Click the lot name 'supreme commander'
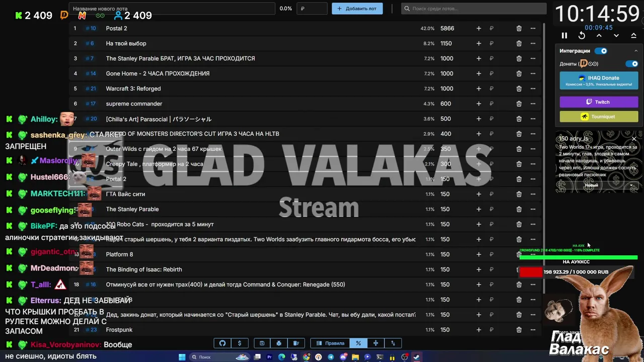The width and height of the screenshot is (644, 362). (x=134, y=104)
